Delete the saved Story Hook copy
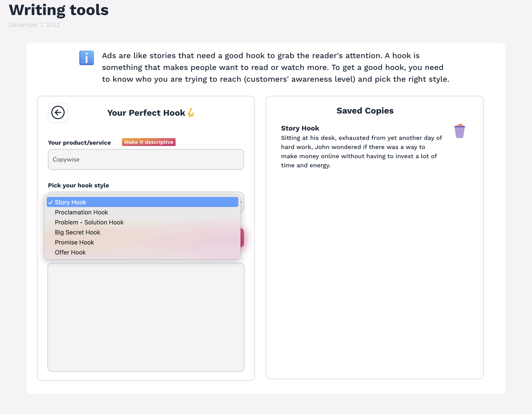Image resolution: width=532 pixels, height=414 pixels. [459, 131]
